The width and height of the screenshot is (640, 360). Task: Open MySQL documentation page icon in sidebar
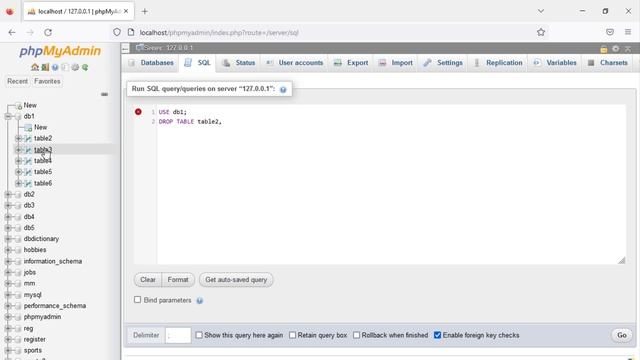pyautogui.click(x=65, y=67)
